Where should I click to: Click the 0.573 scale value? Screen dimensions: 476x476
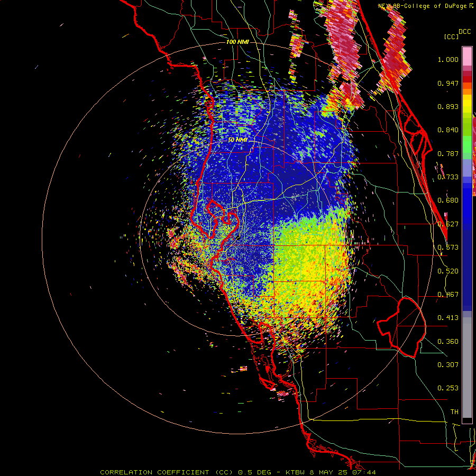(x=448, y=248)
